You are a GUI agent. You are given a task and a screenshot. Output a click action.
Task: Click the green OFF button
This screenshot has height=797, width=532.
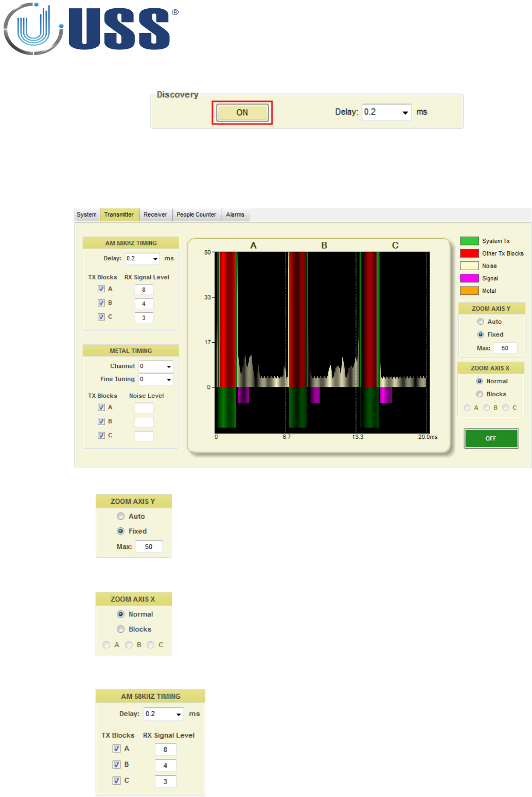tap(491, 438)
